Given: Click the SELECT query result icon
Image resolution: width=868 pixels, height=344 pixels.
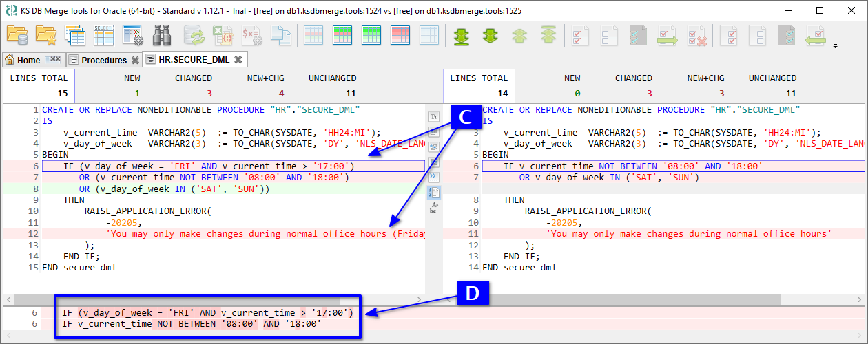Looking at the screenshot, I should tap(103, 35).
